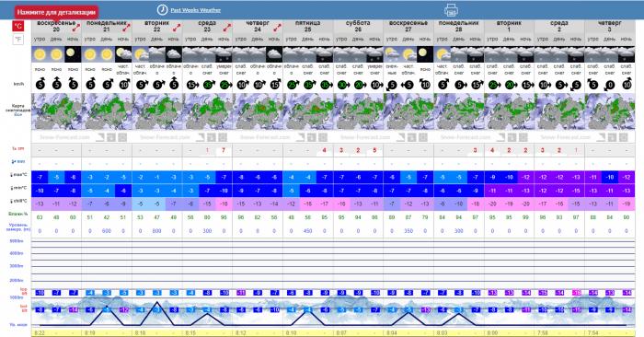Viewport: 644px width, 337px height.
Task: Open the printer icon in blue header
Action: 451,10
